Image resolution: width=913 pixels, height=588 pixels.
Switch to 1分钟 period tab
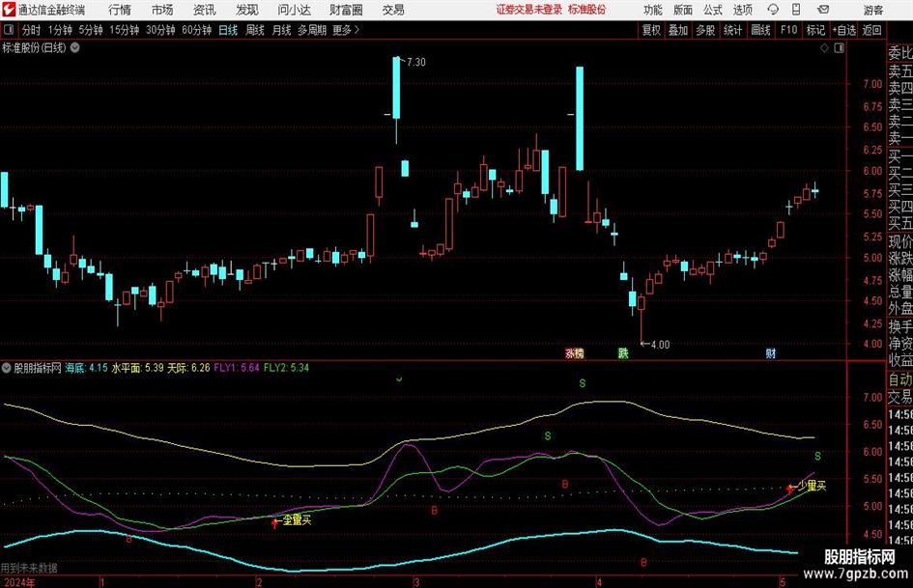pos(59,30)
